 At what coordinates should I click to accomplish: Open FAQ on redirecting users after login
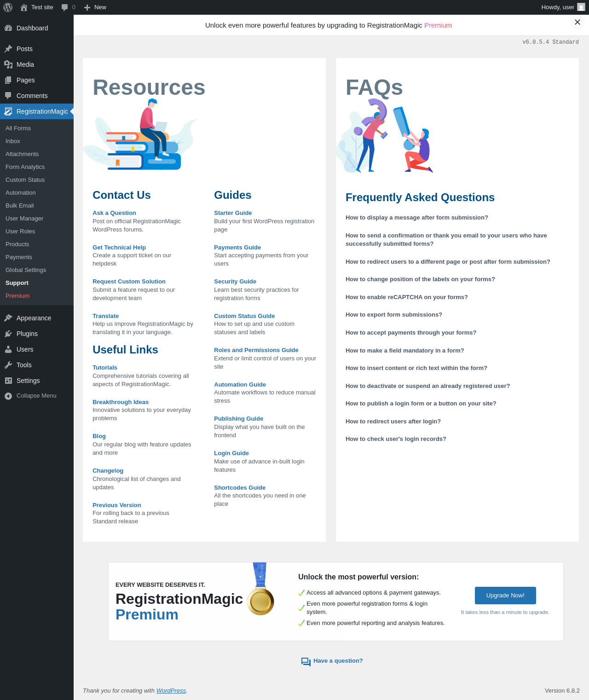393,422
